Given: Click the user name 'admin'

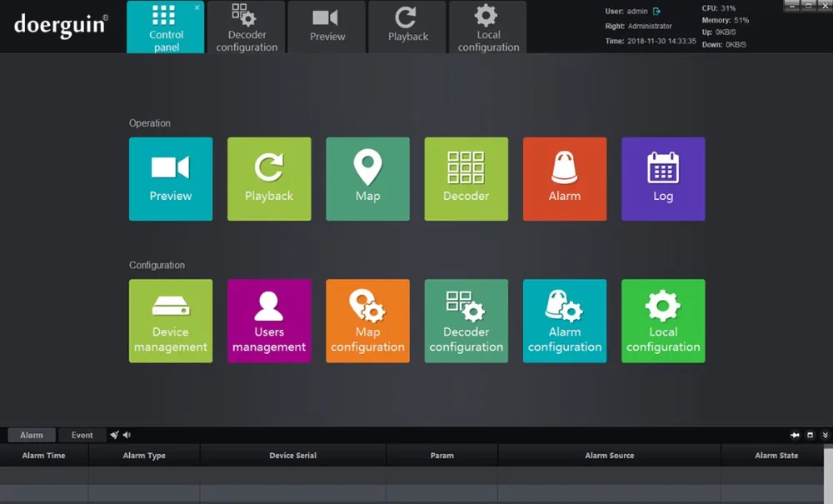Looking at the screenshot, I should tap(637, 11).
